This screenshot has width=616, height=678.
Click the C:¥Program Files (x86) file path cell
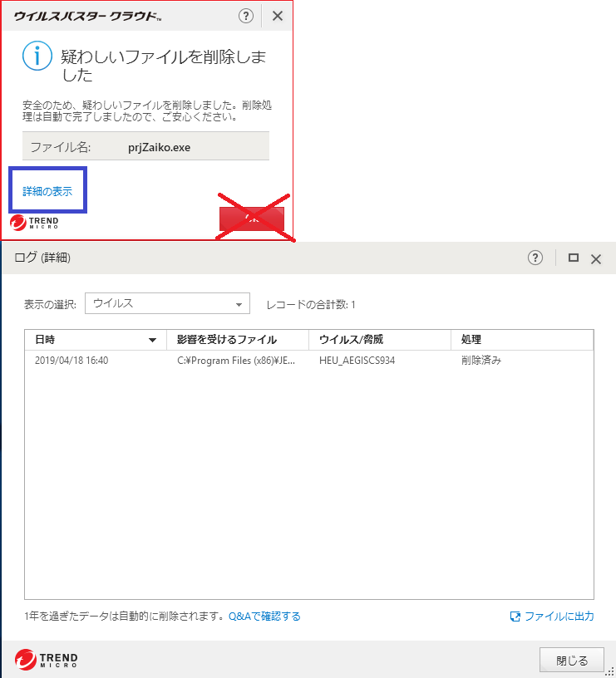[x=236, y=361]
